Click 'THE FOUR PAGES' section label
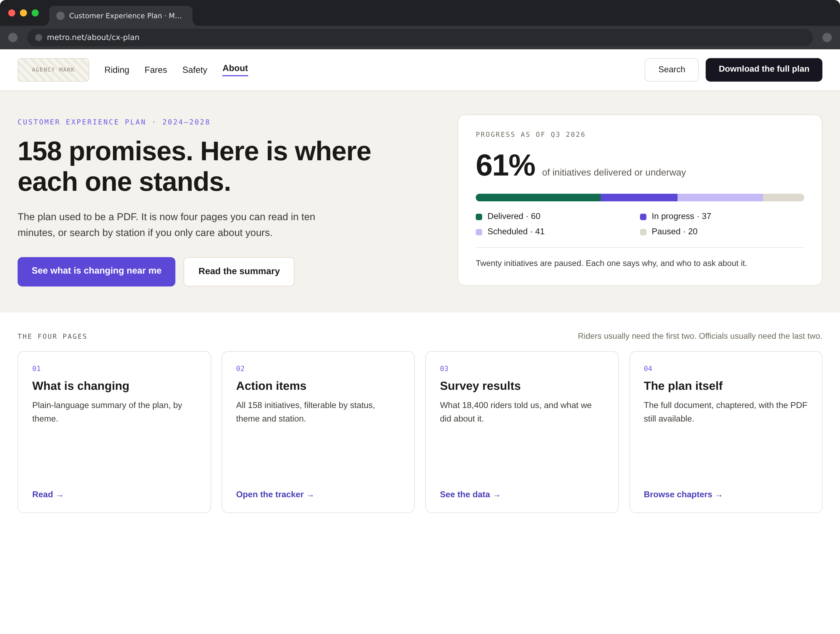 pos(52,336)
